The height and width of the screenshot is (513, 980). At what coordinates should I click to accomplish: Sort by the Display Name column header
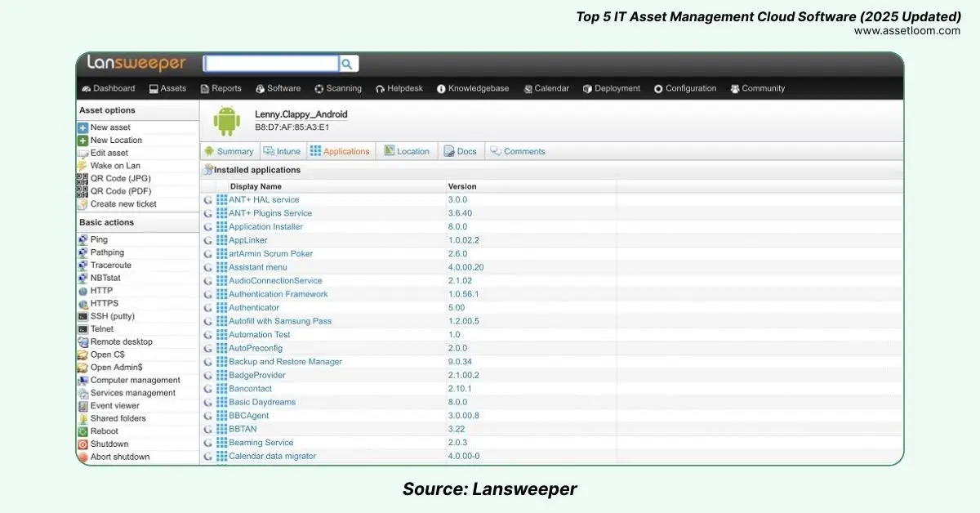click(x=256, y=186)
